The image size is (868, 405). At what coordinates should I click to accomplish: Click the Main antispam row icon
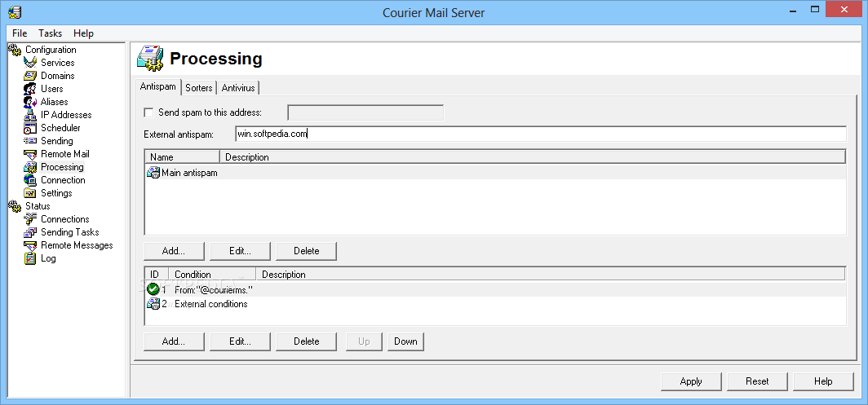(x=153, y=173)
